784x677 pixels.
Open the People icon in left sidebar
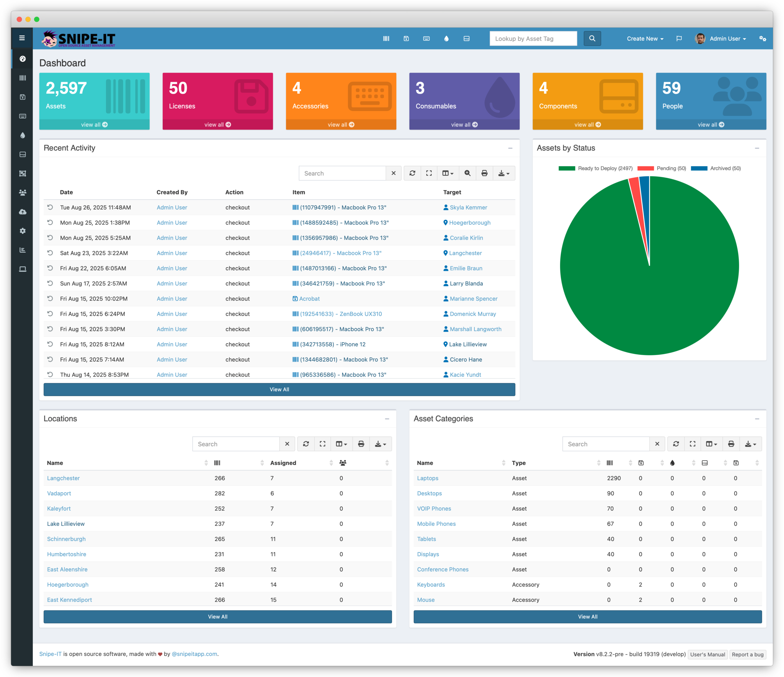click(23, 193)
